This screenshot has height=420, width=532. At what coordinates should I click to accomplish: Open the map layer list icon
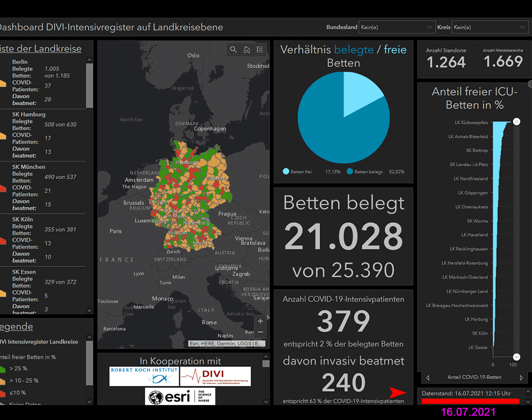[260, 49]
